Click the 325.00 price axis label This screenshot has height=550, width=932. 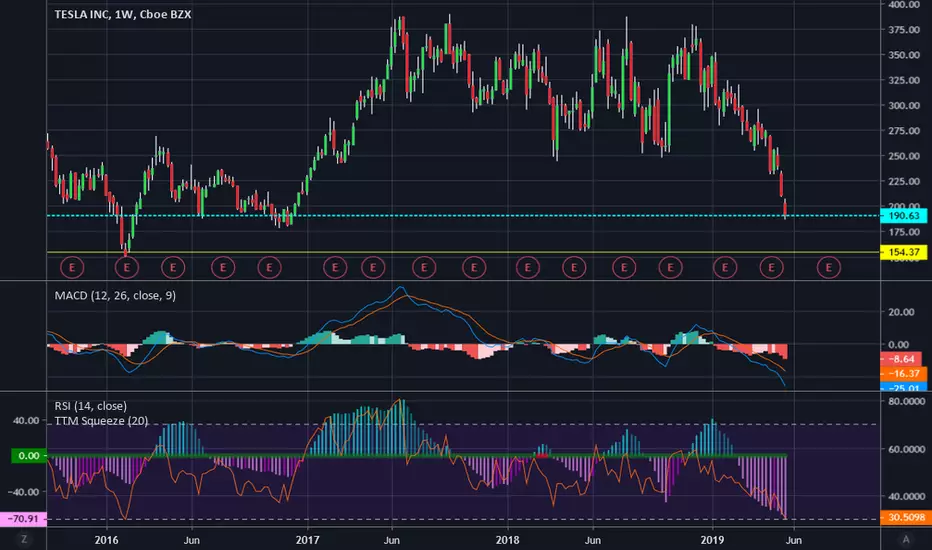[x=903, y=80]
